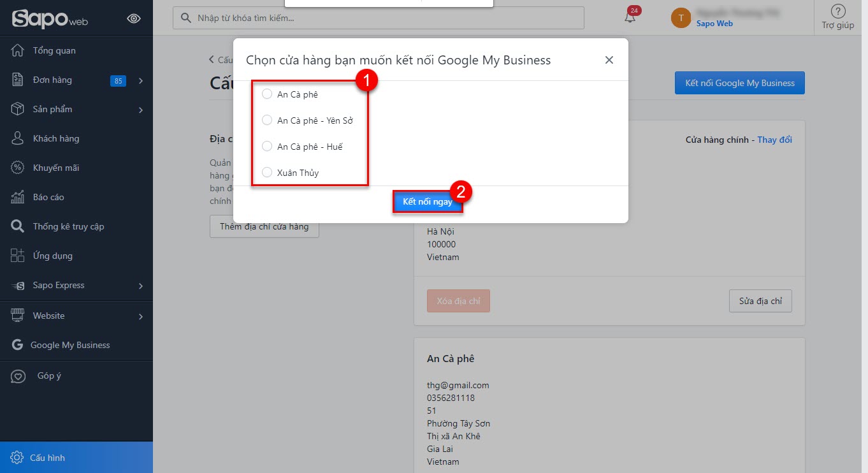Go back using the chevron breadcrumb
Viewport: 868px width, 473px height.
[x=212, y=60]
